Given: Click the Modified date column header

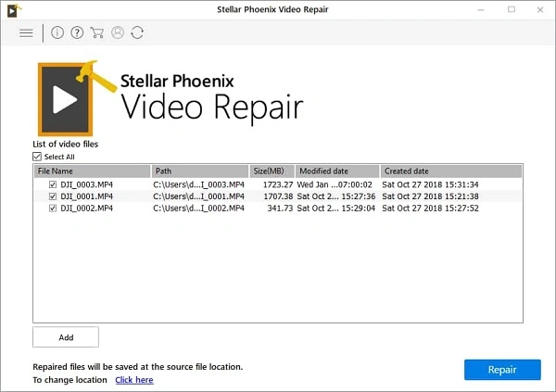Looking at the screenshot, I should click(x=337, y=171).
